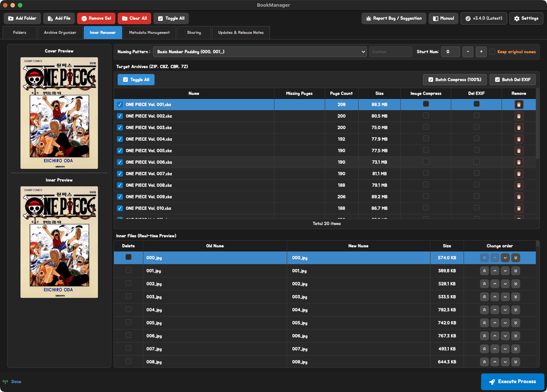This screenshot has height=392, width=547.
Task: Click the Inner Preview thumbnail image
Action: (59, 242)
